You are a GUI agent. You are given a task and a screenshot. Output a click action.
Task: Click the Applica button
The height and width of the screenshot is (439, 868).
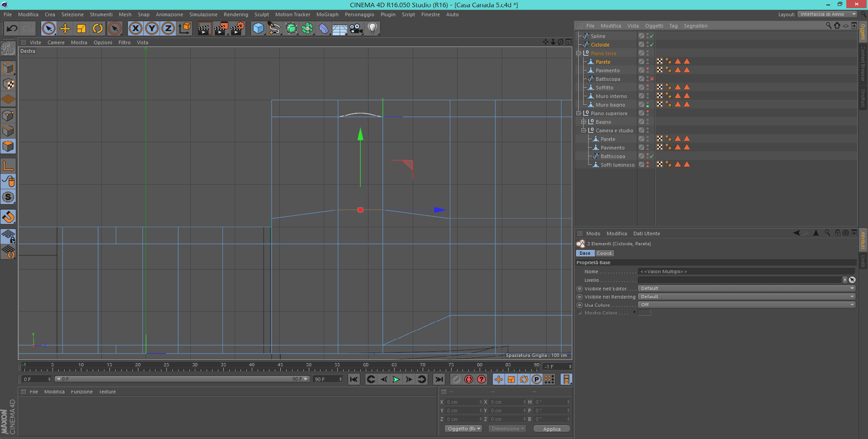click(552, 429)
